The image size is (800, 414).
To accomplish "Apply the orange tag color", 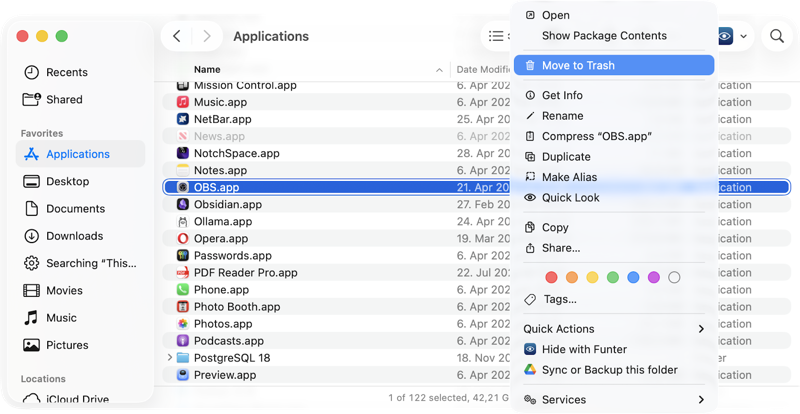I will [x=572, y=277].
